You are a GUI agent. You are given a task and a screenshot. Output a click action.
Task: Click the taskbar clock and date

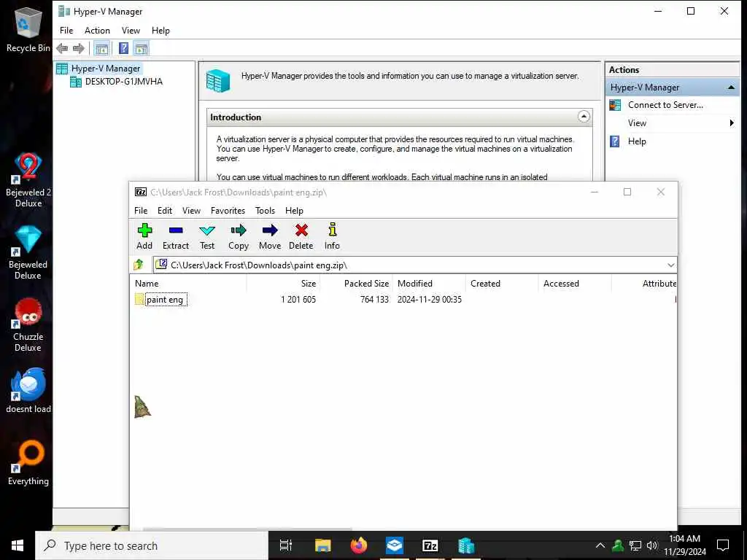pos(684,545)
